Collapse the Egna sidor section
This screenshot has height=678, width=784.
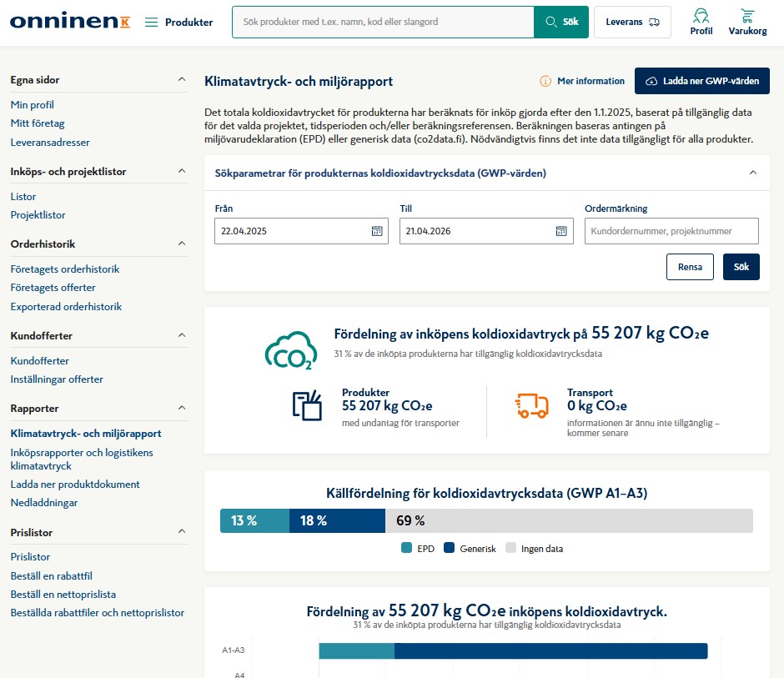(x=182, y=79)
